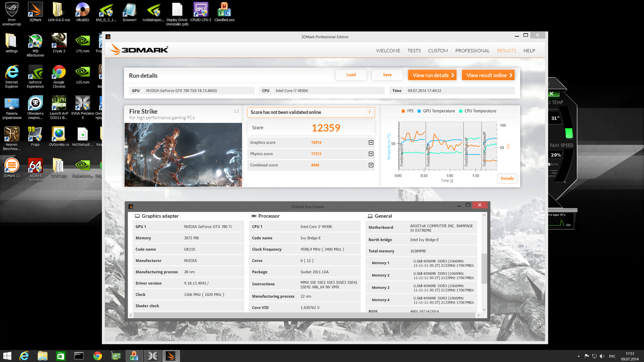The height and width of the screenshot is (362, 644).
Task: Launch Fraps desktop shortcut
Action: [35, 137]
